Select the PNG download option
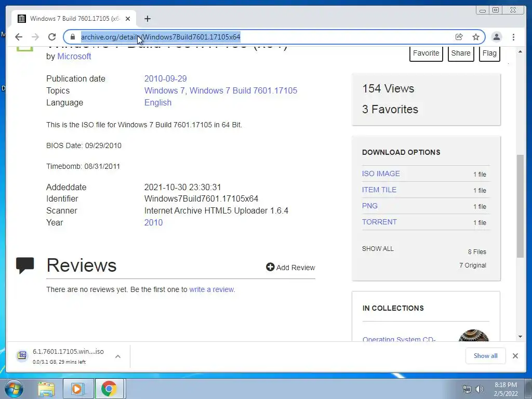Viewport: 532px width, 399px height. pos(369,206)
